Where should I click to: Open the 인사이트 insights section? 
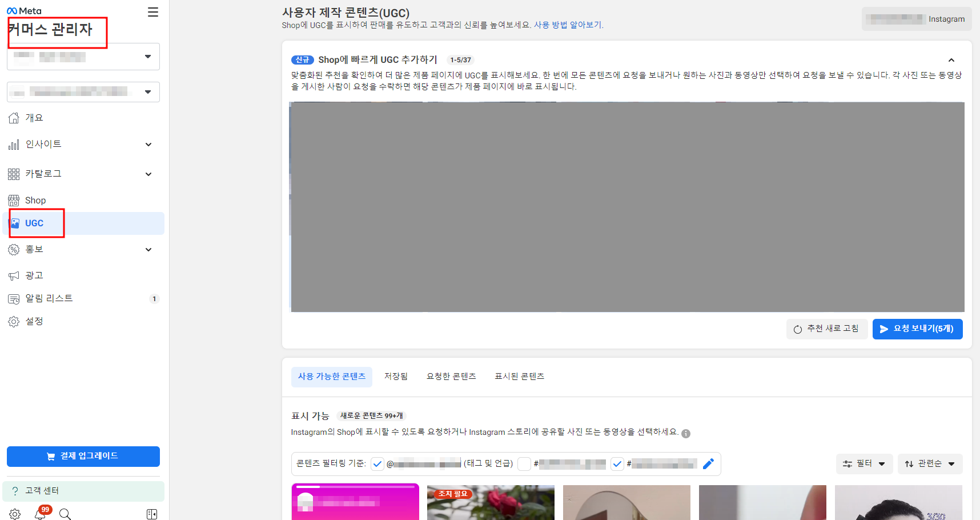(43, 144)
